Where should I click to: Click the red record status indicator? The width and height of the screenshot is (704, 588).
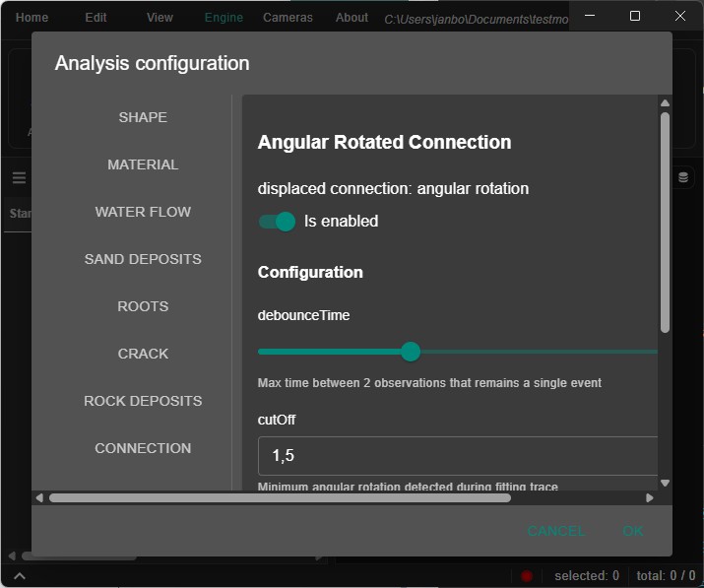tap(527, 575)
